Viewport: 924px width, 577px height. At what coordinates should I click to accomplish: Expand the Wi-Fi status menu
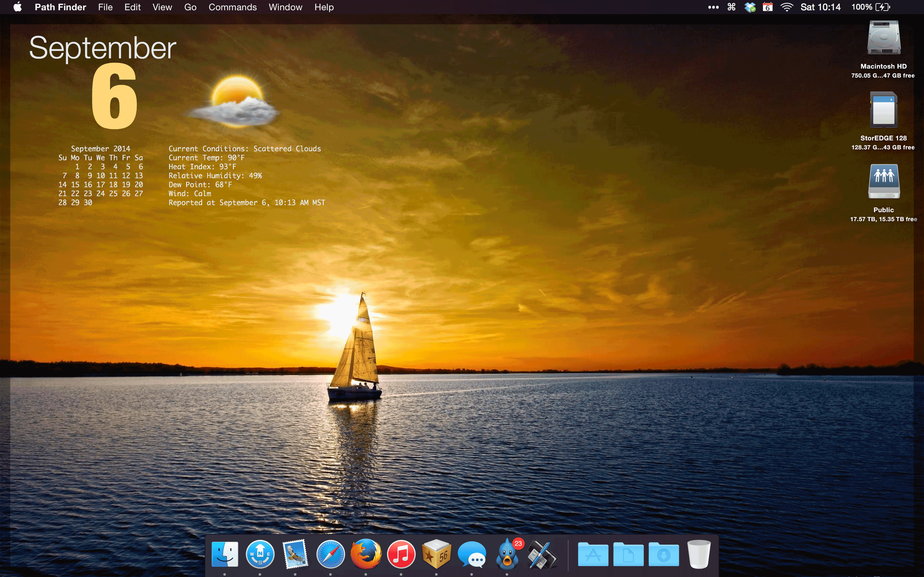coord(787,7)
